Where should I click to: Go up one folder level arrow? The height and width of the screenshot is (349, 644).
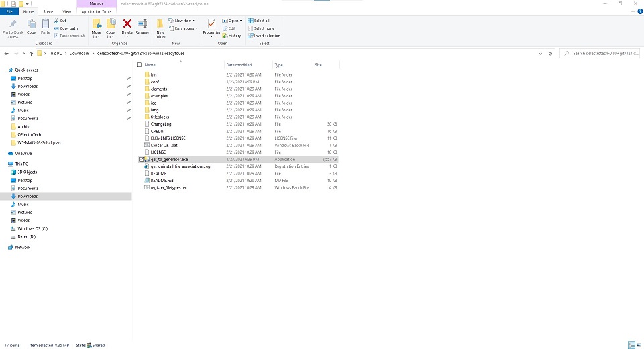pyautogui.click(x=31, y=53)
